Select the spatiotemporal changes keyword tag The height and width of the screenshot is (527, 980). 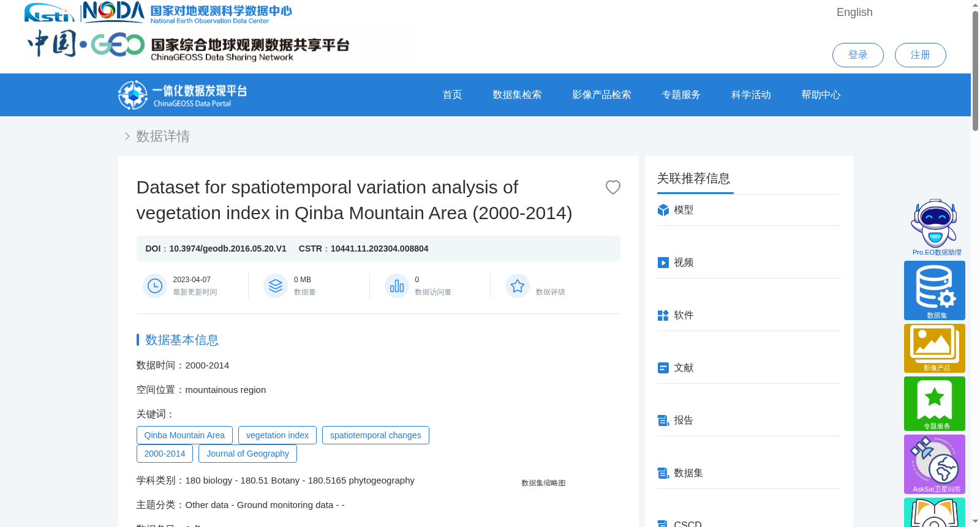(x=375, y=435)
